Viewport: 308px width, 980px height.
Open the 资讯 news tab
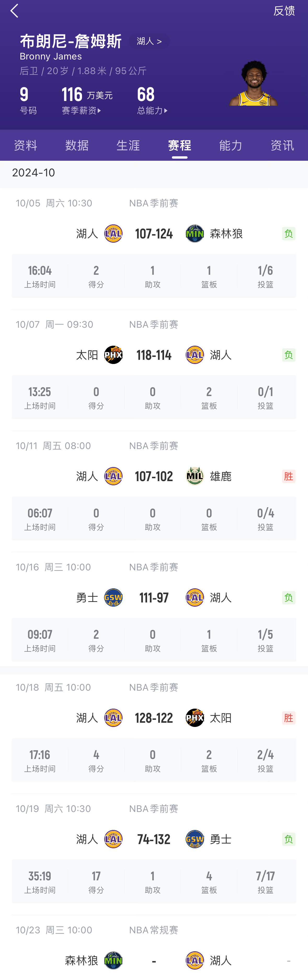pos(282,145)
